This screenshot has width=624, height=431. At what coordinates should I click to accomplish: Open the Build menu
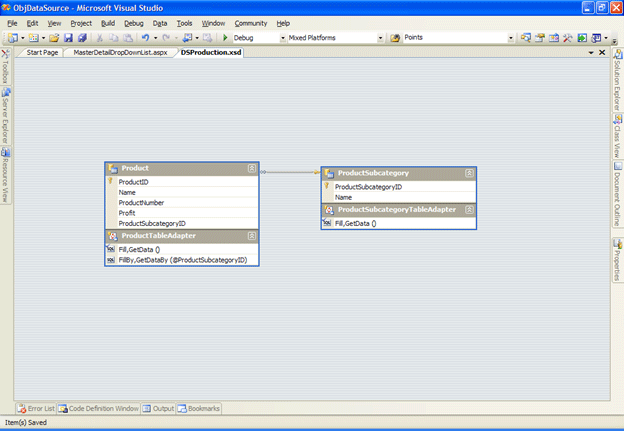click(108, 23)
